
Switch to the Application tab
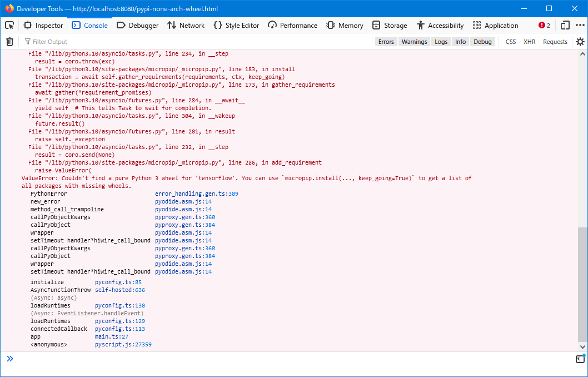[x=495, y=25]
